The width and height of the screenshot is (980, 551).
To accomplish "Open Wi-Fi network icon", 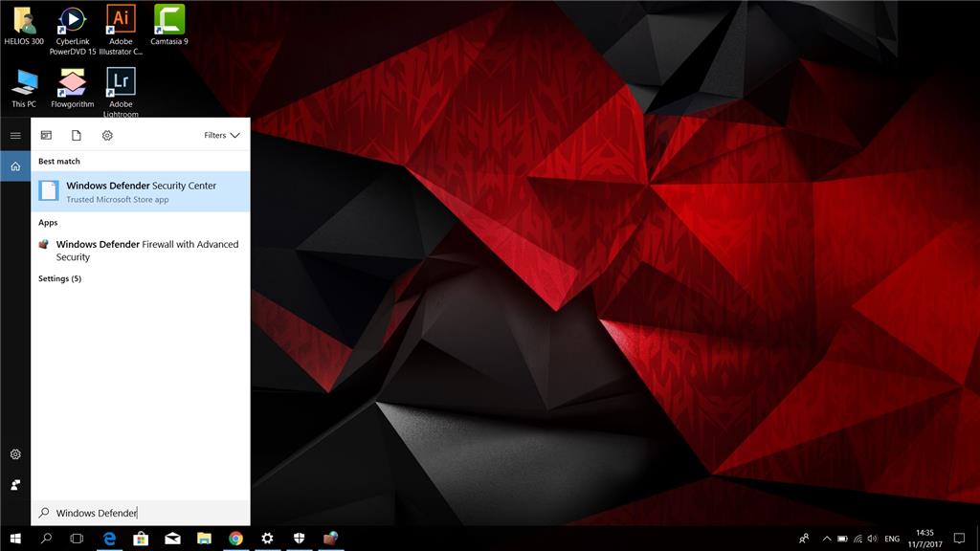I will tap(858, 539).
